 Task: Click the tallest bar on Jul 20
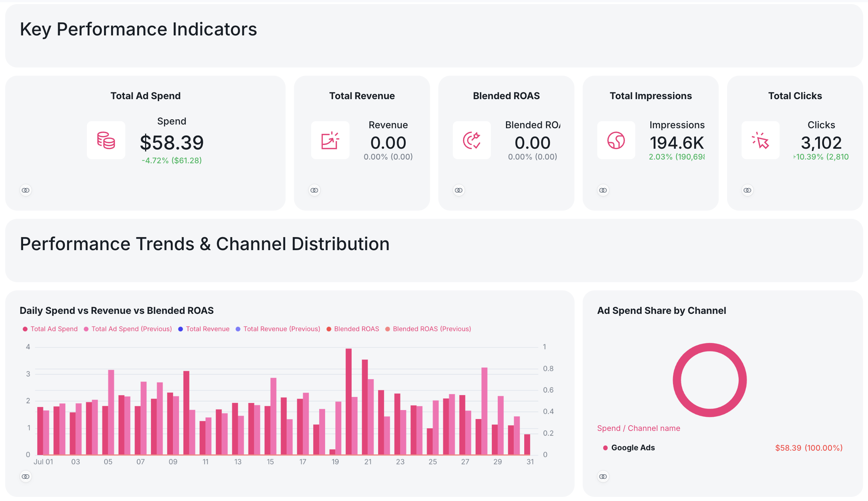(349, 402)
